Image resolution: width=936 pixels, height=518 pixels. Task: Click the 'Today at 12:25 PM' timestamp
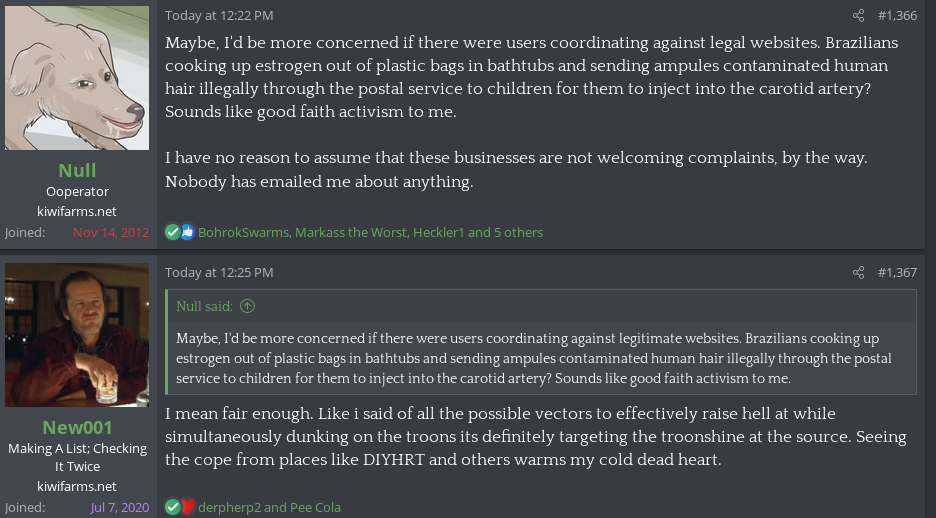219,273
